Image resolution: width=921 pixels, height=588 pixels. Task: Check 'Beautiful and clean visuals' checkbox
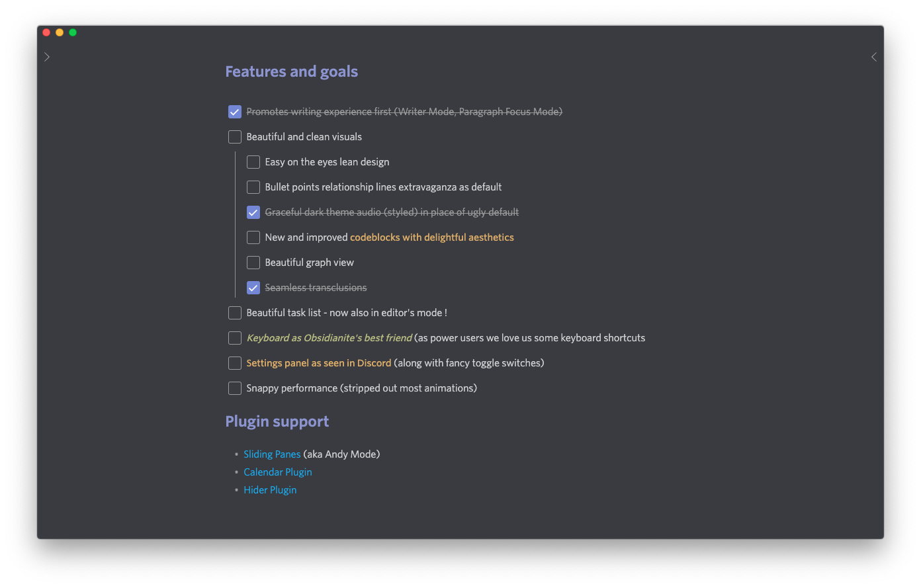tap(235, 137)
